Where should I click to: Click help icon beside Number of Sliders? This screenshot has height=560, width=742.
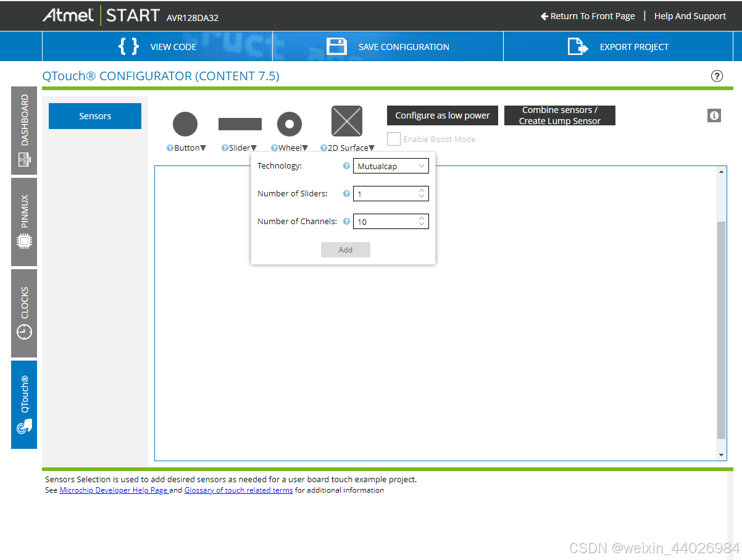point(346,194)
